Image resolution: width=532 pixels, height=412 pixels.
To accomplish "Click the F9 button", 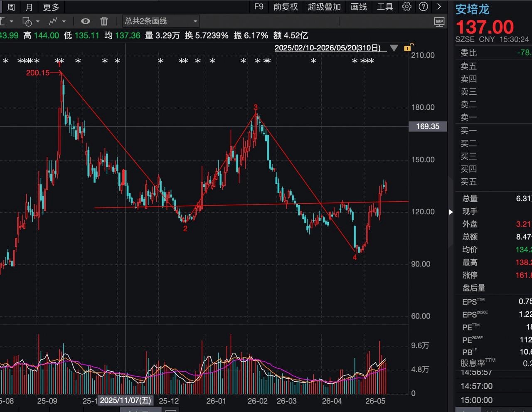I will point(259,7).
